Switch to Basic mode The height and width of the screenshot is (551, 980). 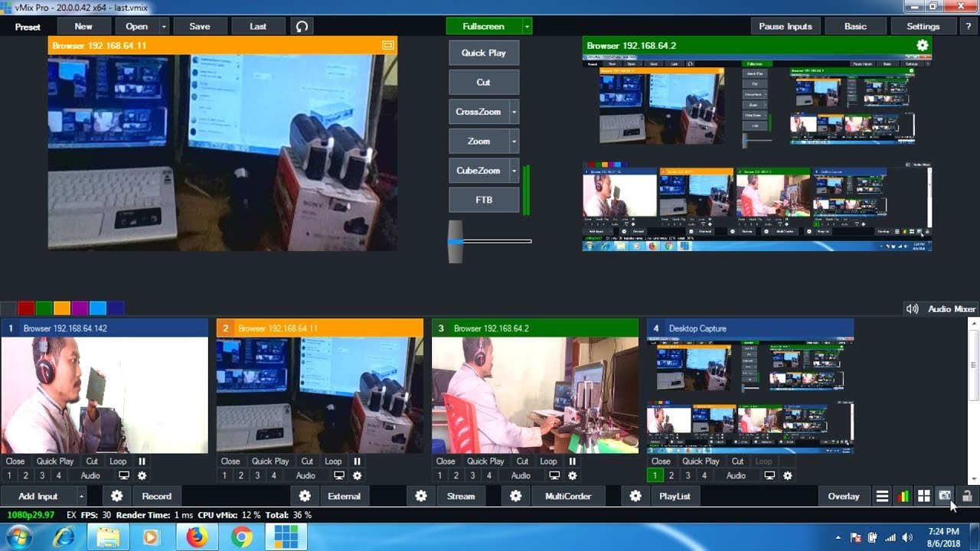coord(855,26)
